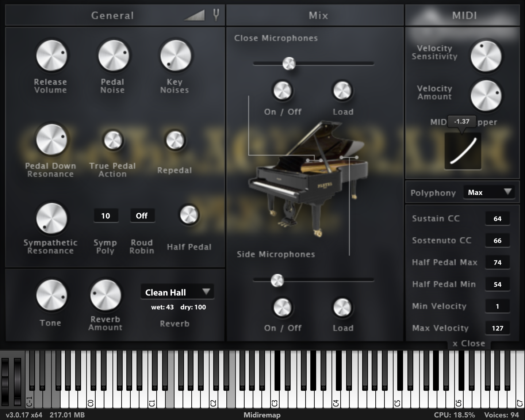Click the volume ramp triangle icon

(194, 15)
